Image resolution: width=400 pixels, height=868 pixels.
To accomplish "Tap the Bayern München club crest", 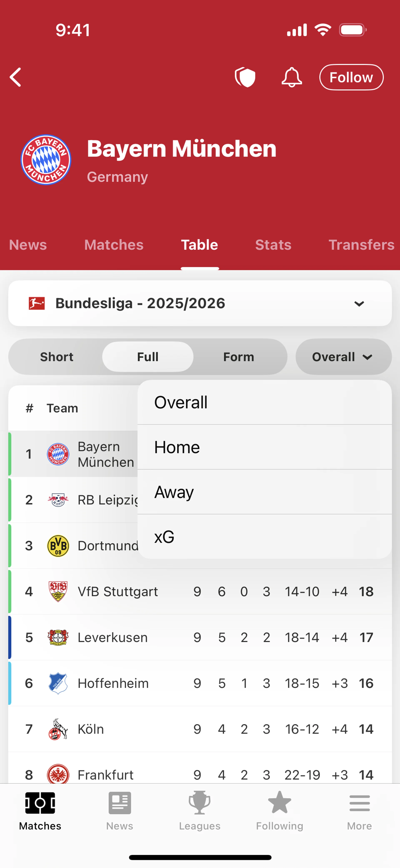I will (46, 160).
